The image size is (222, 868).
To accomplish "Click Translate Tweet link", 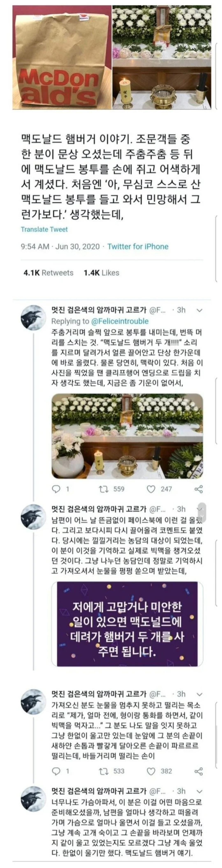I will coord(44,229).
